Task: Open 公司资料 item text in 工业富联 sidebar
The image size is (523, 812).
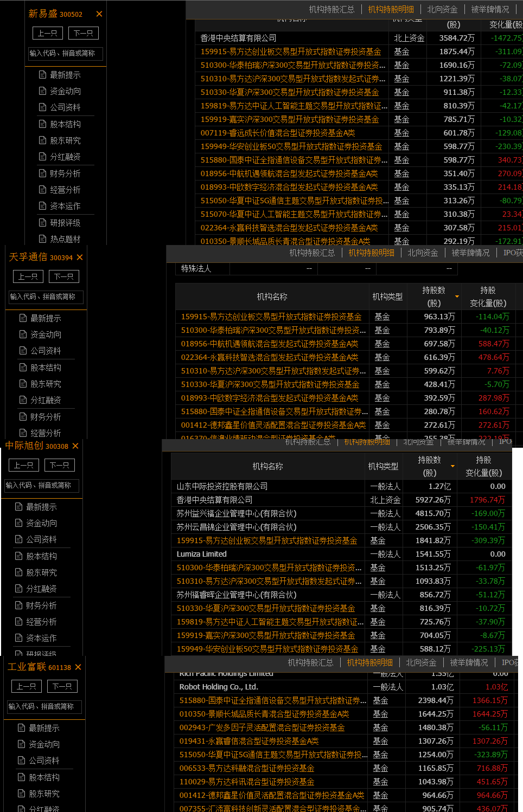Action: point(44,761)
